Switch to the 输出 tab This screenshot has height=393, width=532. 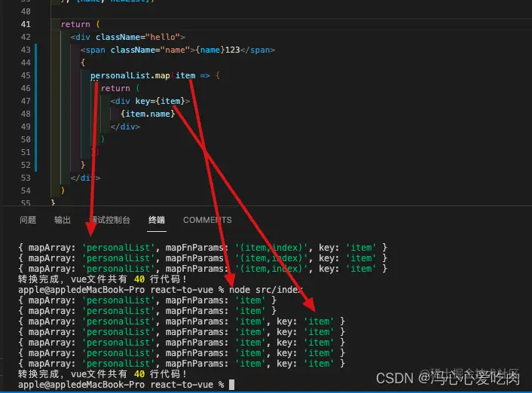tap(63, 220)
